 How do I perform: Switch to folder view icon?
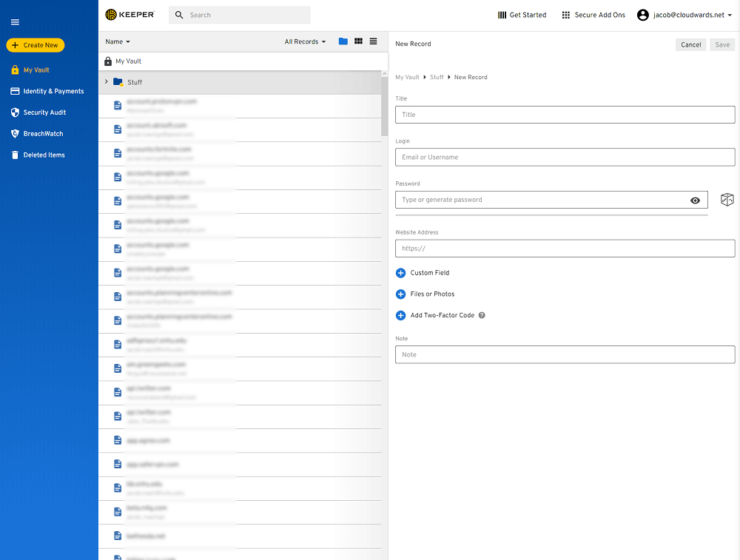click(343, 41)
